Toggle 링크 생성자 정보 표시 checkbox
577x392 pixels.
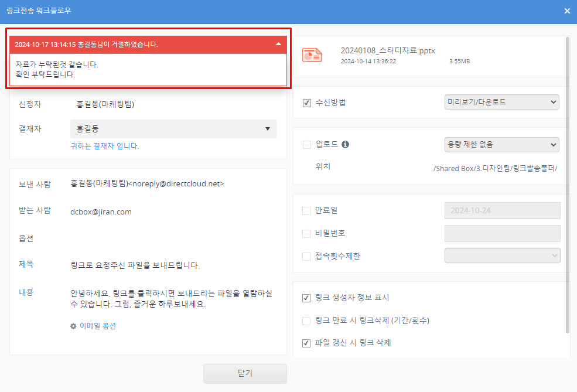(x=306, y=298)
